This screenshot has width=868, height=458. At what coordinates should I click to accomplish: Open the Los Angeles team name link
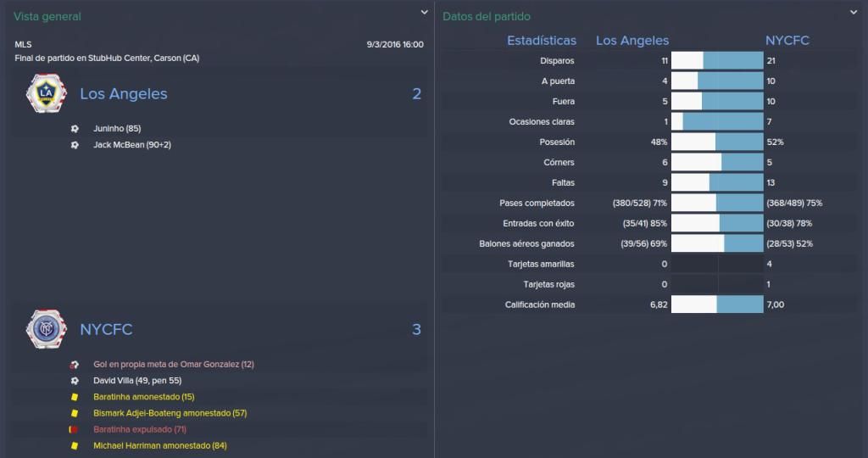(124, 93)
